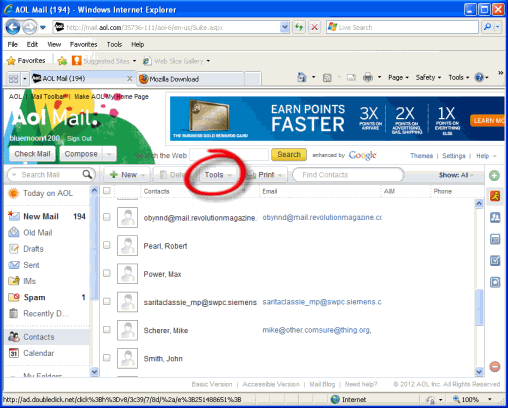Open the calendar icon in the right sidebar
508x408 pixels.
[495, 239]
